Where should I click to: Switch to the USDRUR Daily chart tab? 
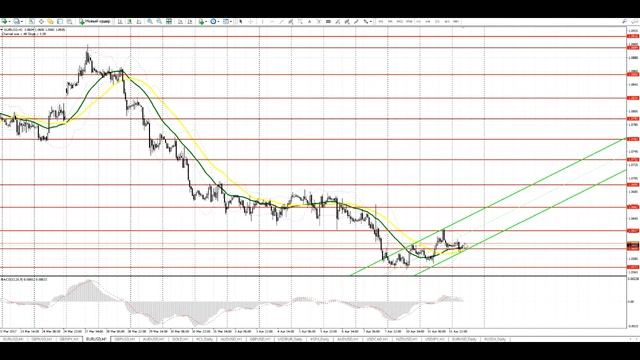[290, 339]
